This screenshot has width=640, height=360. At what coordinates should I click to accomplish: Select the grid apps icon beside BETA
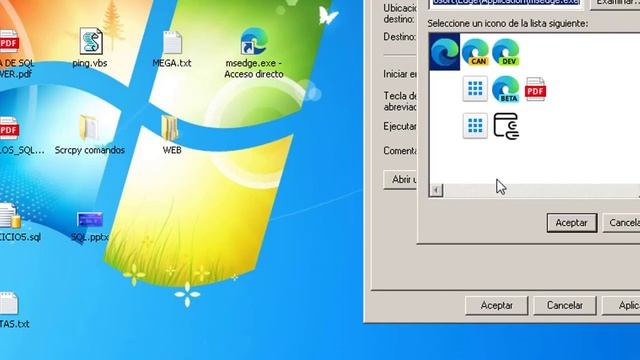point(475,89)
